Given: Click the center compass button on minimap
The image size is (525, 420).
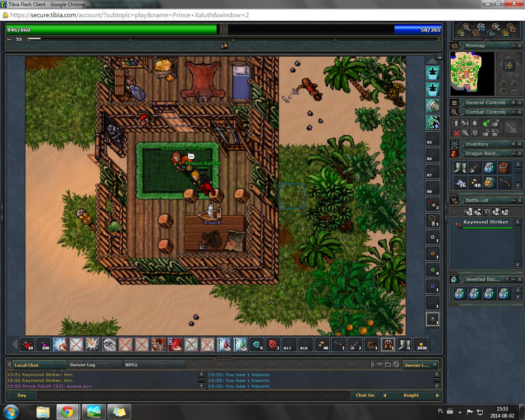Looking at the screenshot, I should pyautogui.click(x=509, y=66).
